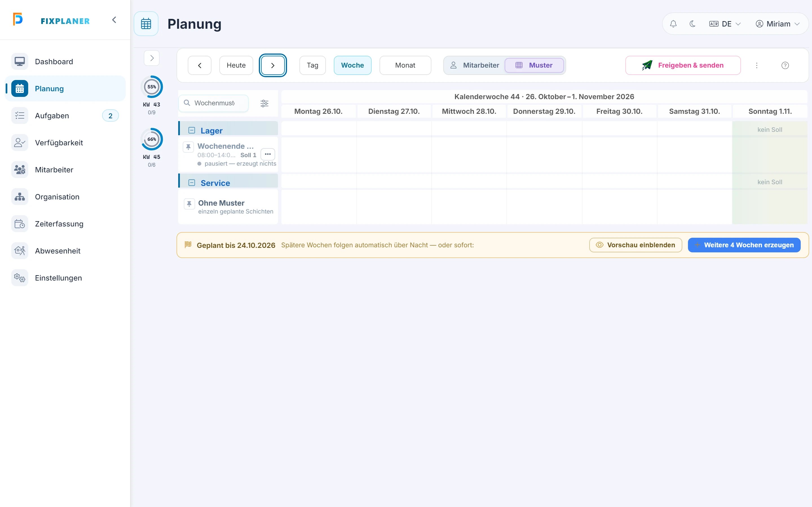Screen dimensions: 812x507
Task: Collapse the Service group
Action: pos(192,183)
